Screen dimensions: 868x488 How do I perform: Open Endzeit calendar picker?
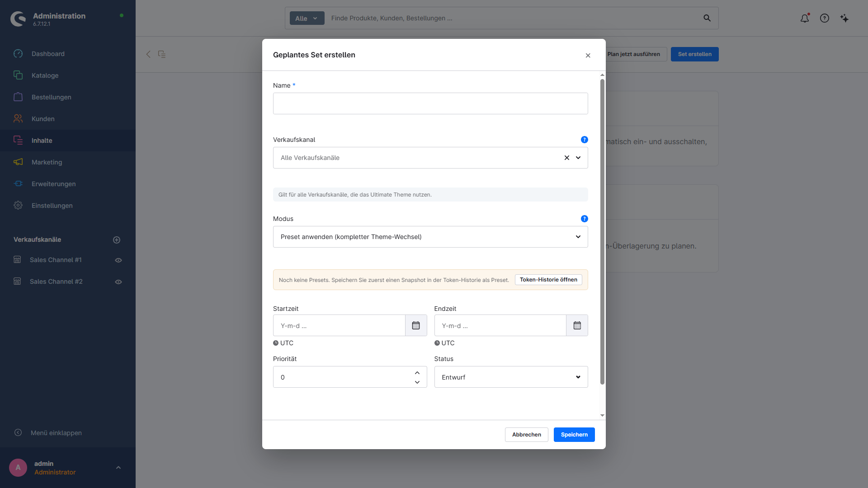point(577,325)
